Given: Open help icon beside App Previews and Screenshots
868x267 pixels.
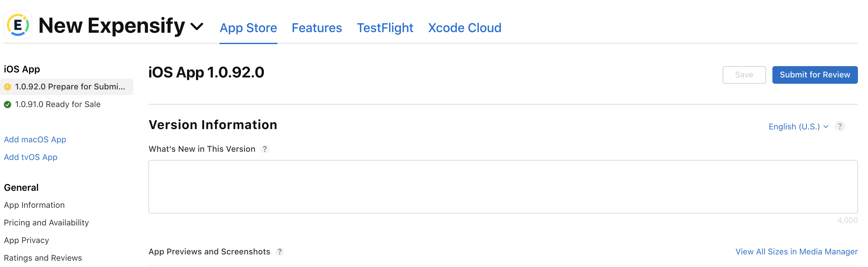Looking at the screenshot, I should (x=280, y=252).
